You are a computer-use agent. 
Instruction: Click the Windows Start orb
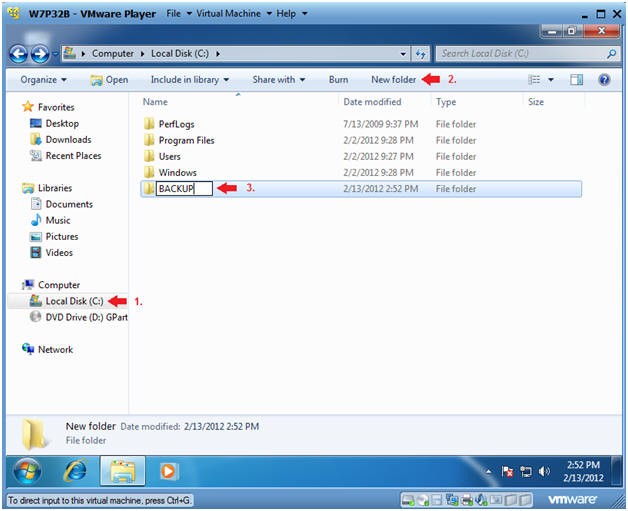point(27,471)
